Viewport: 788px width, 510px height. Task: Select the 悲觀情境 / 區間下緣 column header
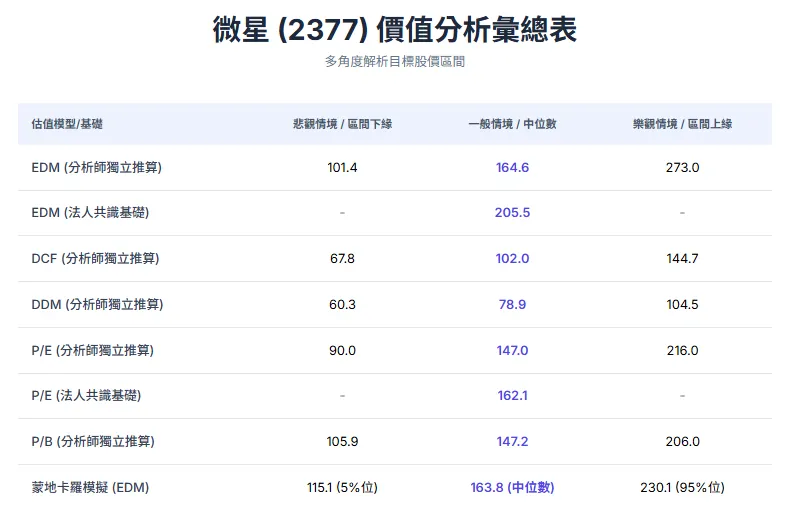[x=342, y=124]
